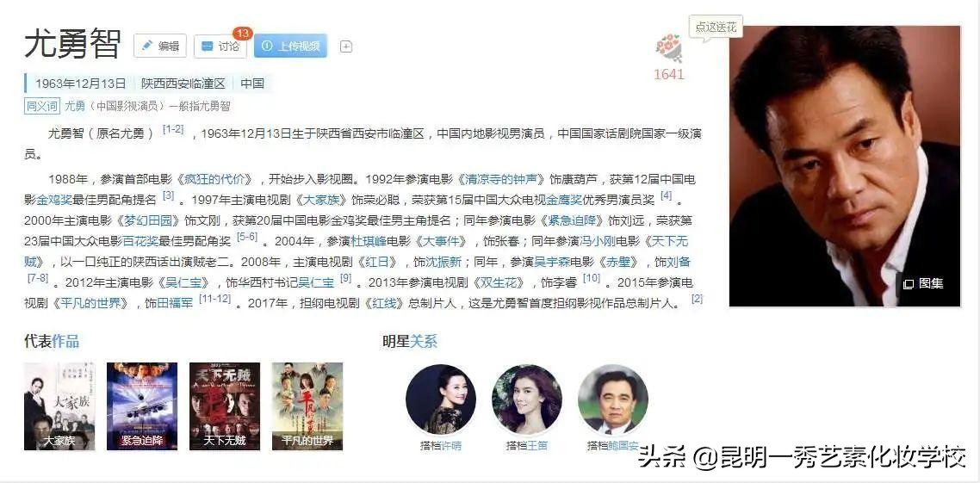This screenshot has width=980, height=483.
Task: Click the 上传视频 upload video button
Action: coord(290,46)
